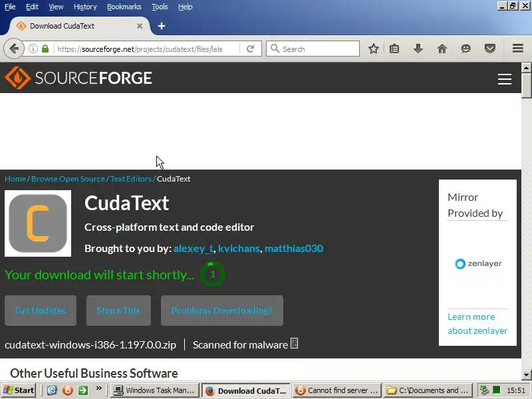Image resolution: width=532 pixels, height=399 pixels.
Task: Open a new tab with the plus button
Action: click(x=162, y=26)
